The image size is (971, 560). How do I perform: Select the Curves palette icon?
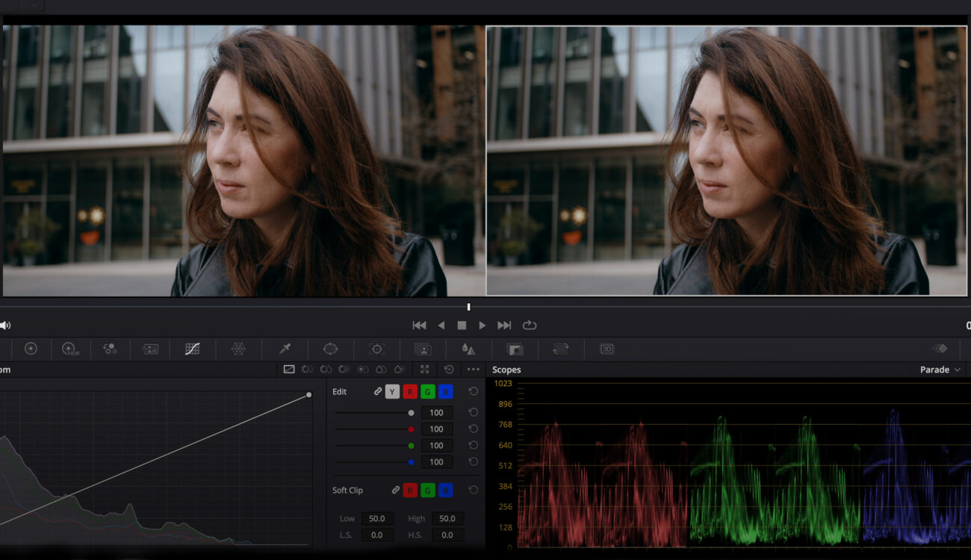[x=192, y=349]
